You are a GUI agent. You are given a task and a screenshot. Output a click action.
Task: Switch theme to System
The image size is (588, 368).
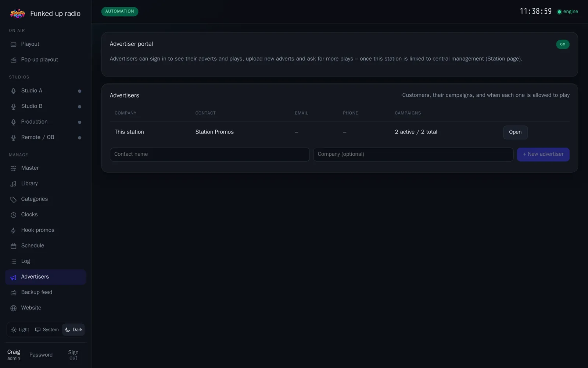coord(47,330)
